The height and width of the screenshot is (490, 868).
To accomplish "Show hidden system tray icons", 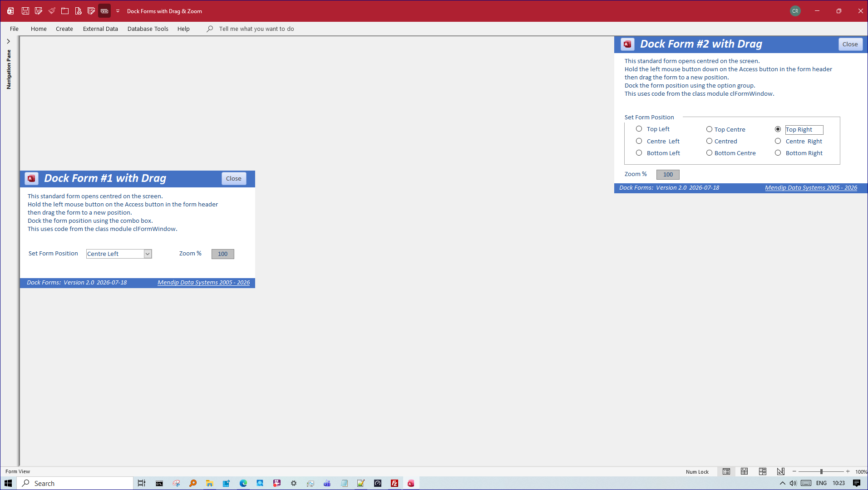I will coord(782,483).
